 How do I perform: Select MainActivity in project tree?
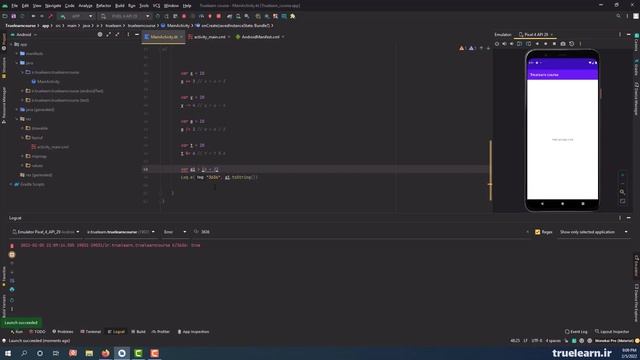click(x=45, y=82)
